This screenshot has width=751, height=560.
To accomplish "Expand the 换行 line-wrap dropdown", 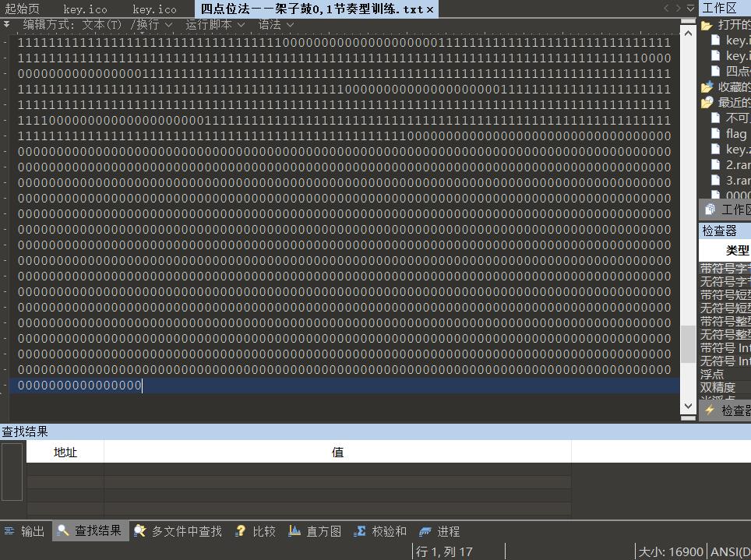I will [x=154, y=24].
